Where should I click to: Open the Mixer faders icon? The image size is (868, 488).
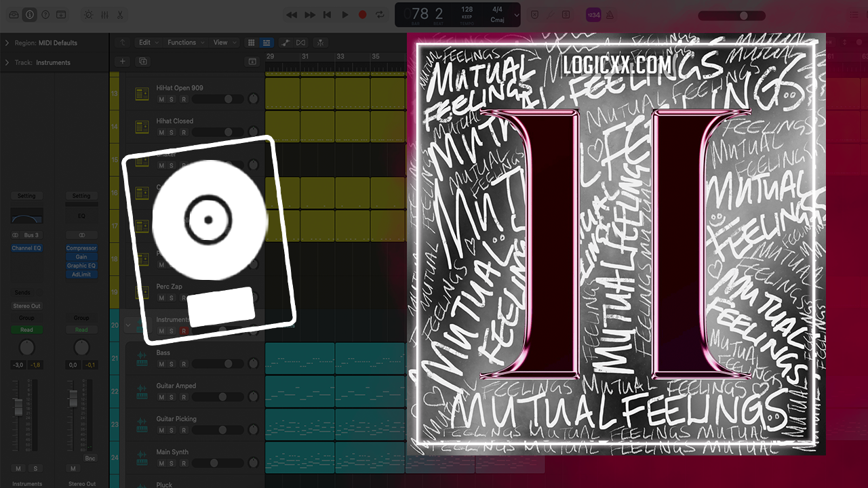[104, 14]
